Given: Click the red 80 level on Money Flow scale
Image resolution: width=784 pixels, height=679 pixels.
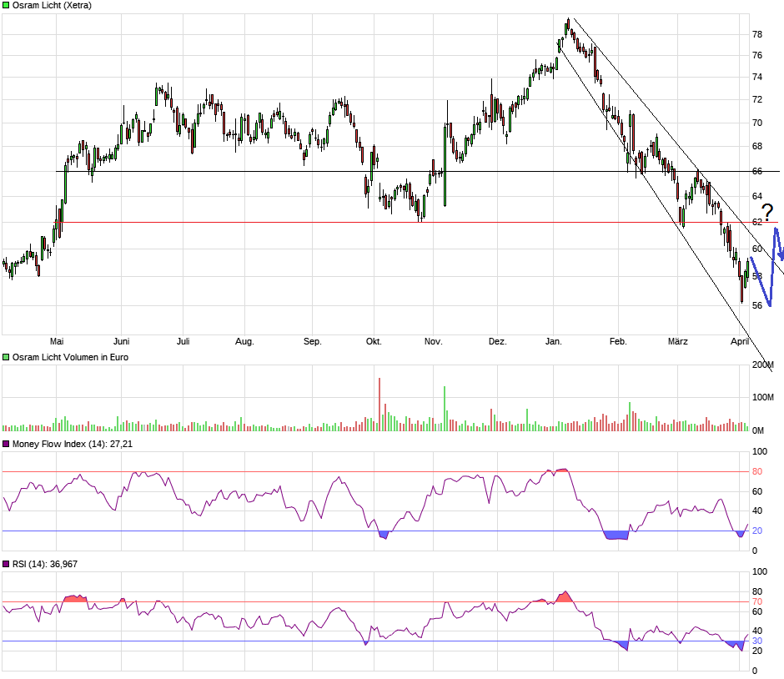Looking at the screenshot, I should [757, 471].
